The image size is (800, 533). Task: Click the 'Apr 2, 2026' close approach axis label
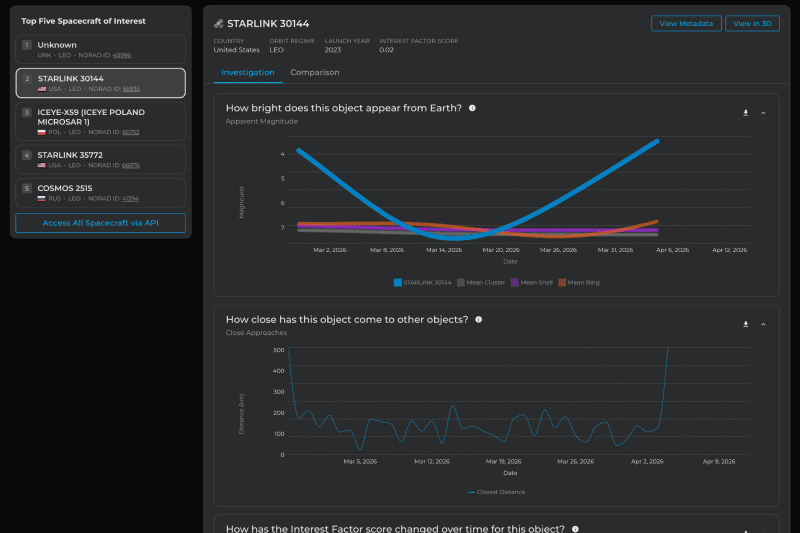click(x=647, y=462)
